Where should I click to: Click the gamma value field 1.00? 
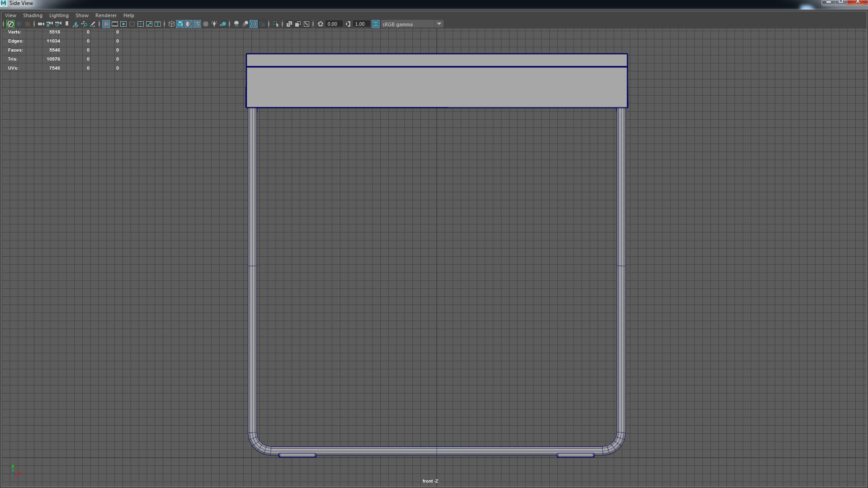point(360,24)
